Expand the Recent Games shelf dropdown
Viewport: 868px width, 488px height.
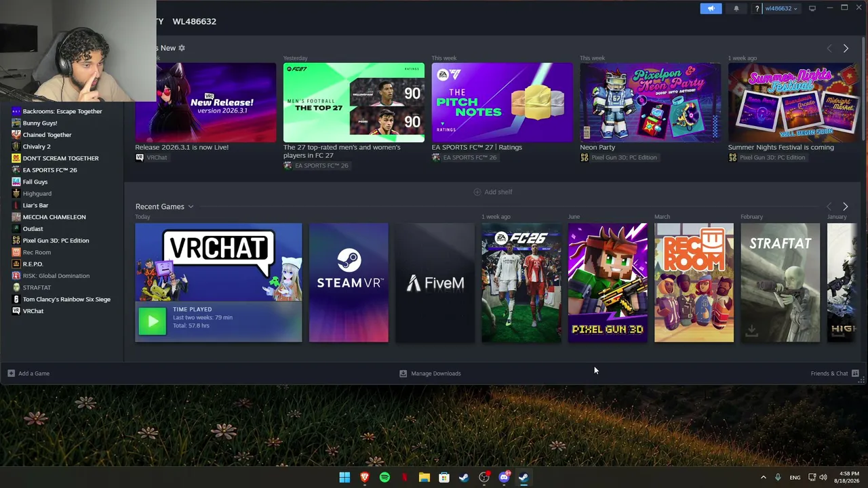click(x=191, y=207)
